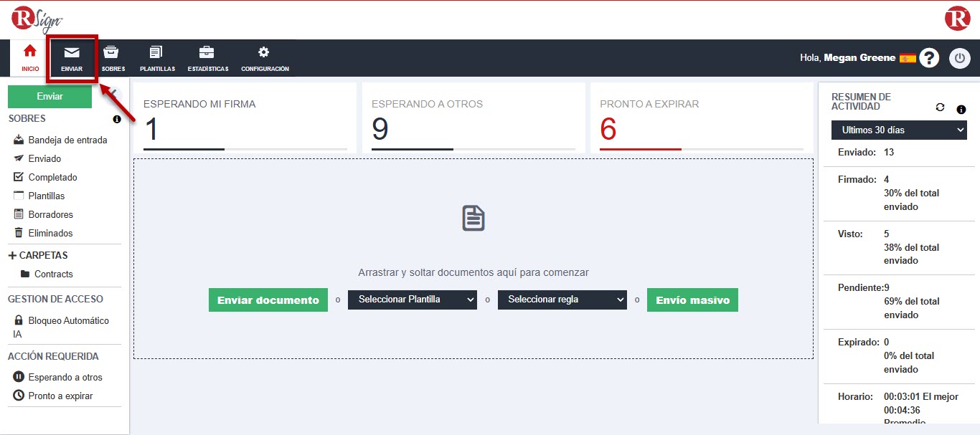Click the power logout icon
980x435 pixels.
959,58
